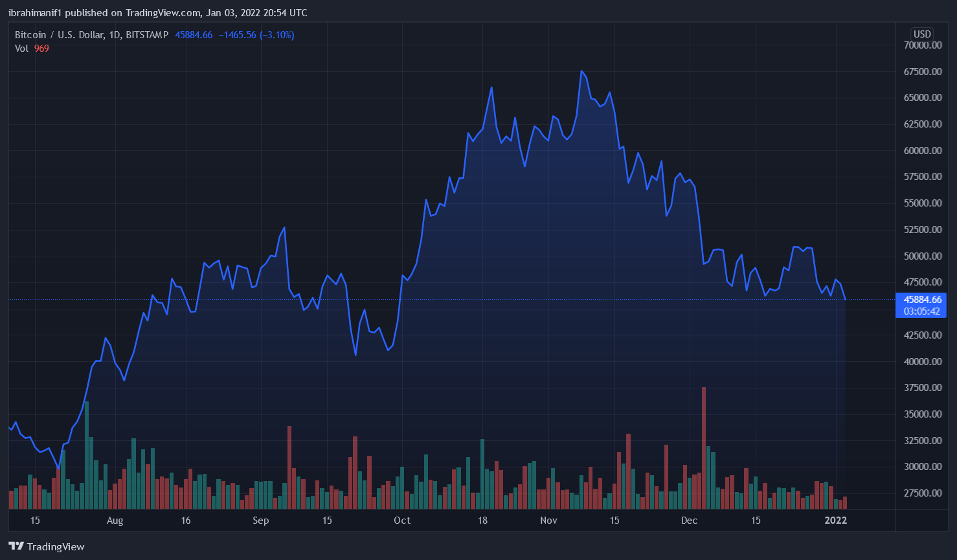Select the Oct date label
The image size is (957, 560).
(x=402, y=521)
